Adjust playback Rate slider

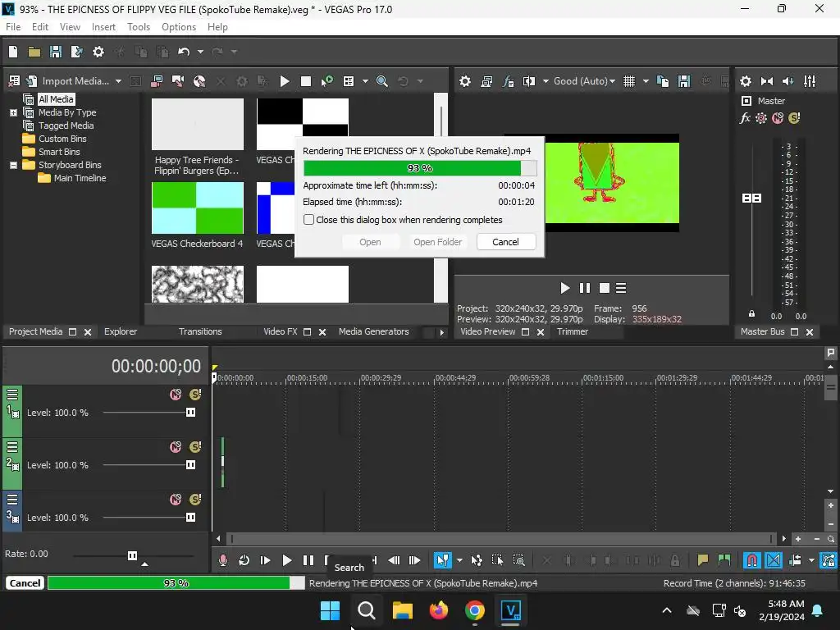[132, 555]
